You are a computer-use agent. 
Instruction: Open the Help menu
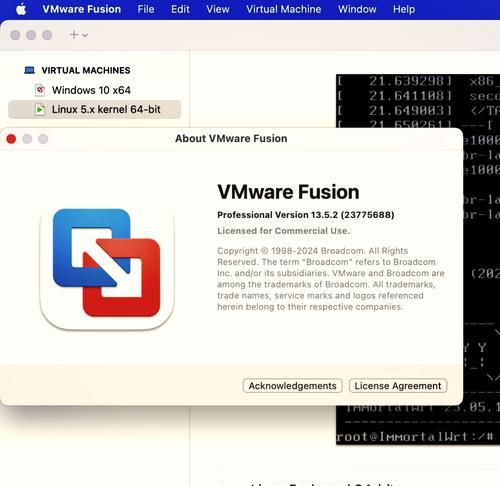[x=404, y=9]
